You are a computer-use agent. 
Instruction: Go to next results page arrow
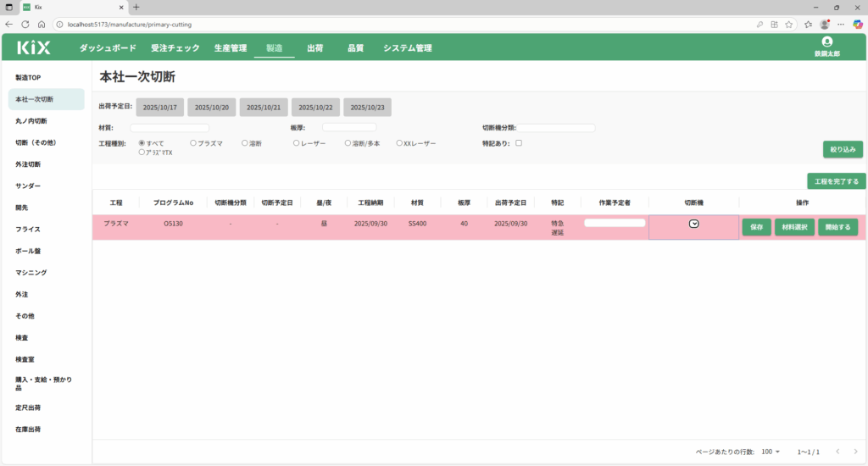pos(854,452)
